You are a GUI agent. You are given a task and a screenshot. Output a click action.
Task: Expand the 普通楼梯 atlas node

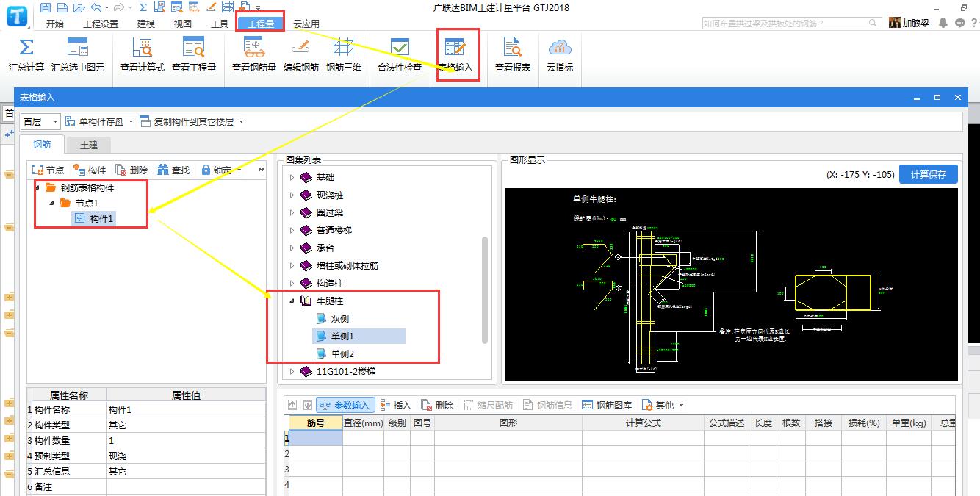292,231
